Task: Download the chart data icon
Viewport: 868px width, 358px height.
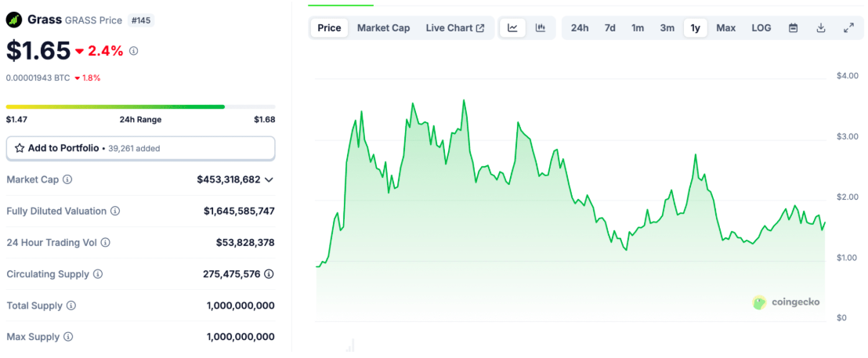Action: pyautogui.click(x=821, y=28)
